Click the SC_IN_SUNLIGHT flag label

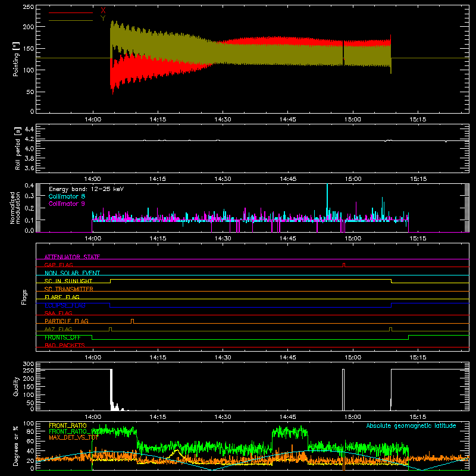point(68,281)
